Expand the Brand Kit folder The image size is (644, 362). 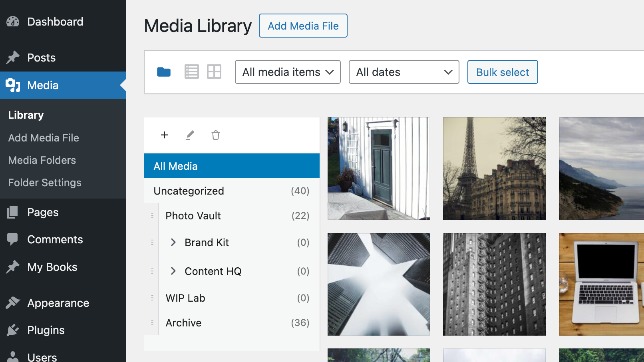[x=173, y=242]
